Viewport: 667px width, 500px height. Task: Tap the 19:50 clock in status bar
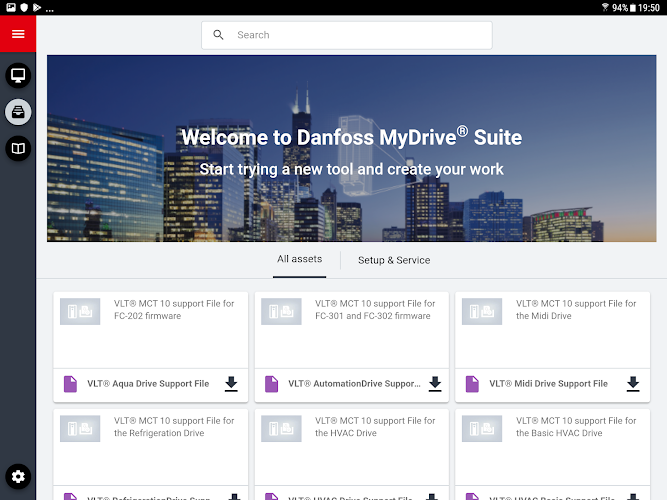tap(649, 8)
